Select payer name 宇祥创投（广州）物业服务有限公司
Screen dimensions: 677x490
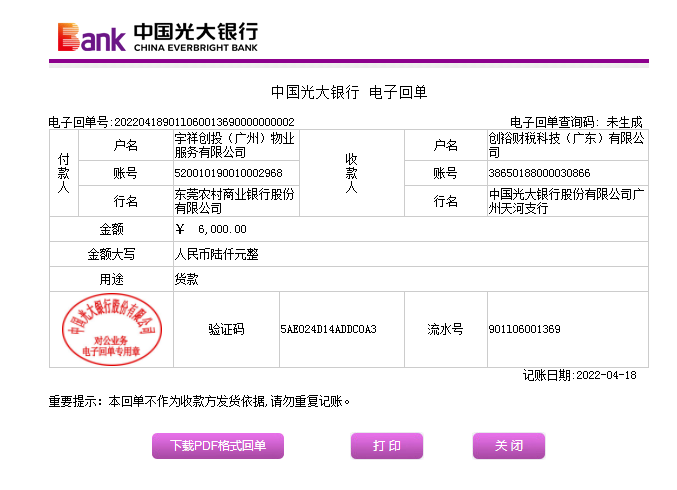(234, 145)
